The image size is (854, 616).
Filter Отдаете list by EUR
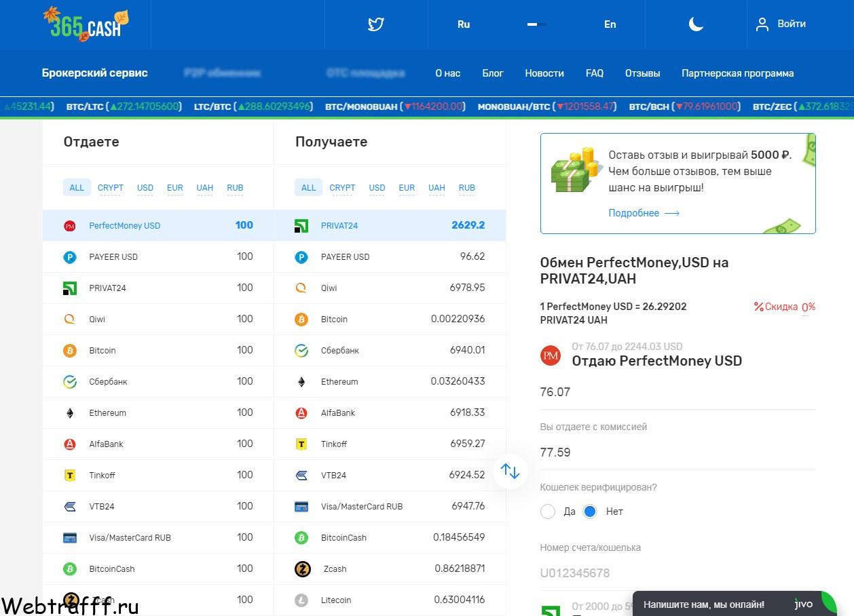point(175,188)
